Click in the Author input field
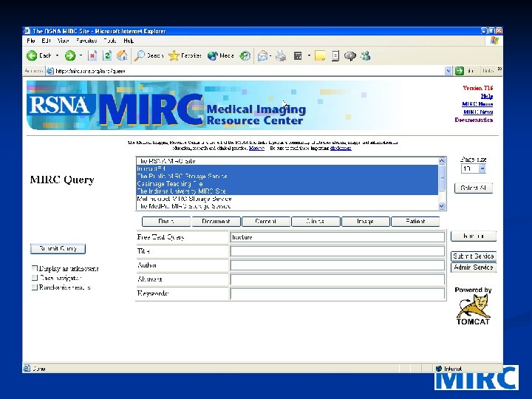The height and width of the screenshot is (399, 532). point(337,265)
